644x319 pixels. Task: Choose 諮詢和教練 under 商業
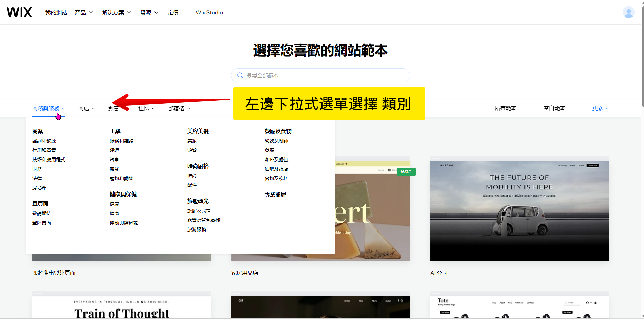point(44,141)
